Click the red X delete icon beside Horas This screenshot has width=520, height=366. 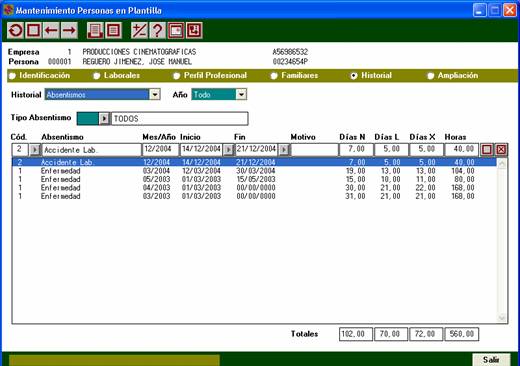(x=501, y=150)
